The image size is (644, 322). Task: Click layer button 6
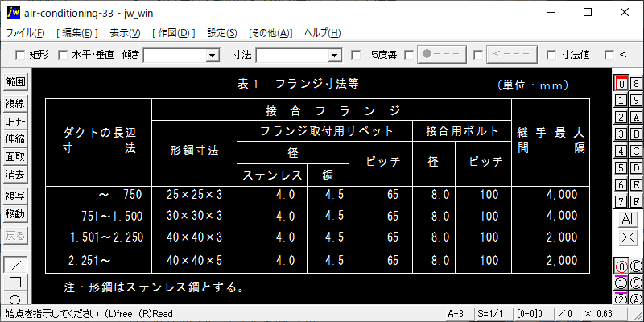[x=621, y=184]
